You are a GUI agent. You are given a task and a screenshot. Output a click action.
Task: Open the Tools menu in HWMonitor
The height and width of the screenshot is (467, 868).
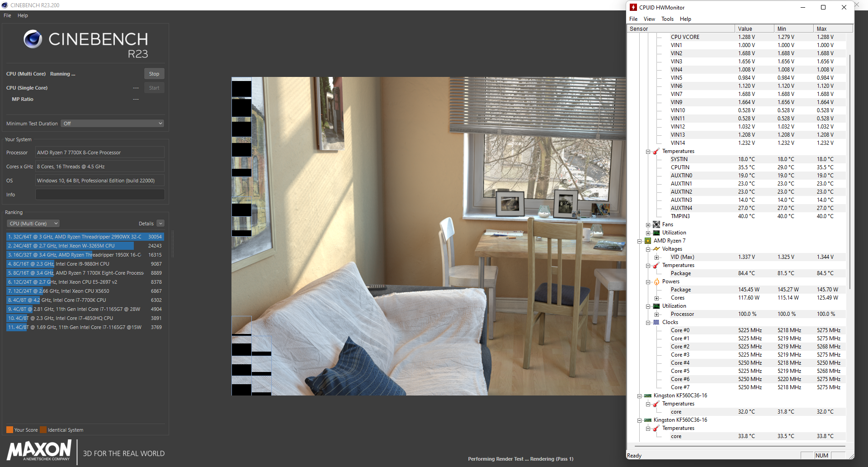(x=667, y=19)
